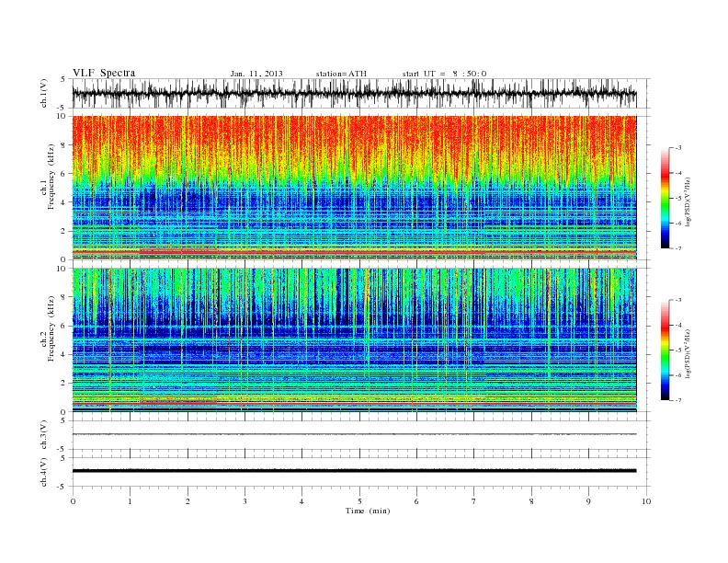Click the "-5" volt tick of ch.4 panel
Image resolution: width=728 pixels, height=563 pixels.
[x=63, y=487]
